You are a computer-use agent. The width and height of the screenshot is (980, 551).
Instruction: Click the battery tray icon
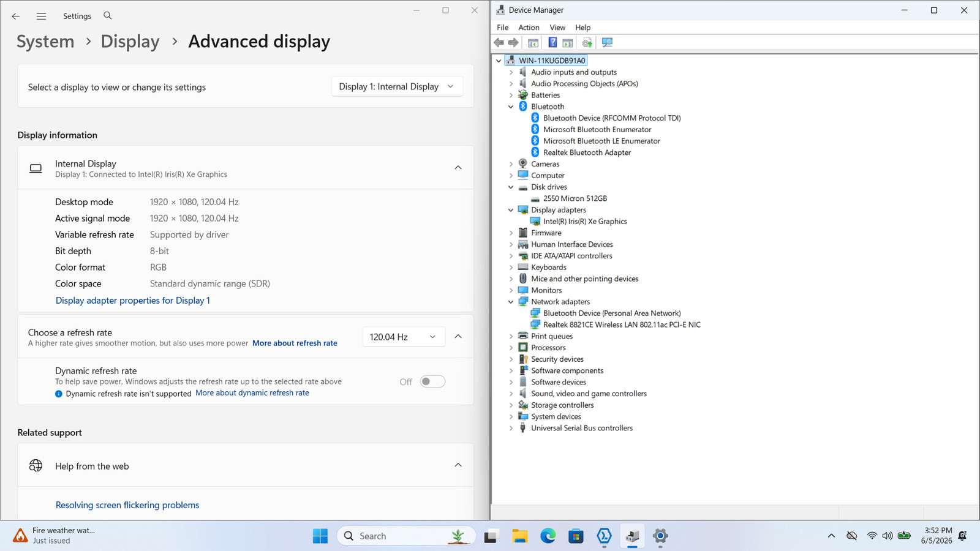tap(904, 536)
